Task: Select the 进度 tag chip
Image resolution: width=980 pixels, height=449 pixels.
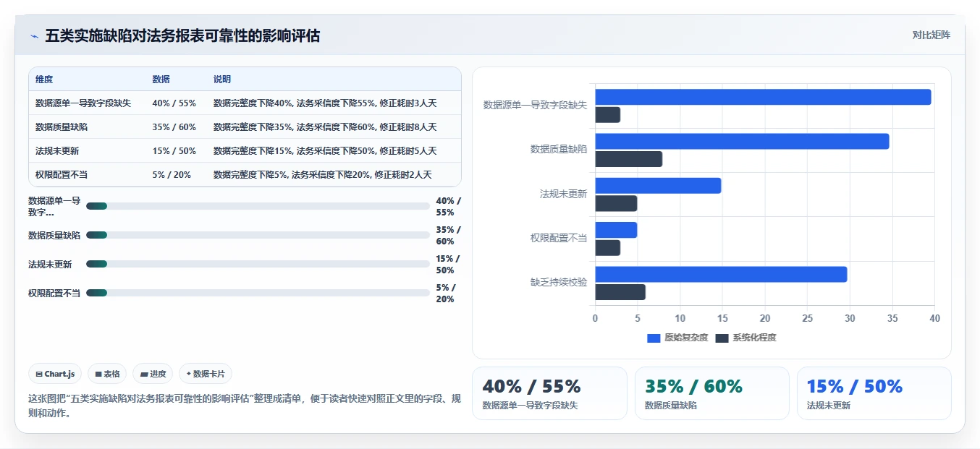Action: (153, 374)
